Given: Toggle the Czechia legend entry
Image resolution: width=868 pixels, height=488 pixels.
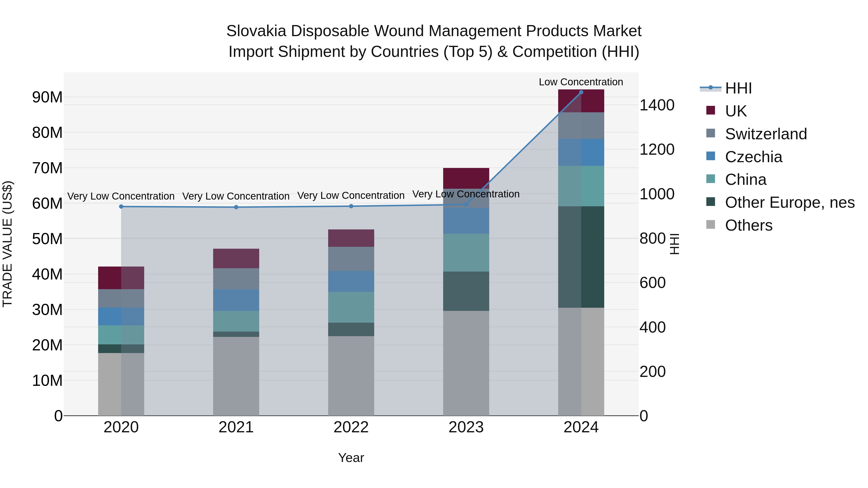Looking at the screenshot, I should coord(744,157).
